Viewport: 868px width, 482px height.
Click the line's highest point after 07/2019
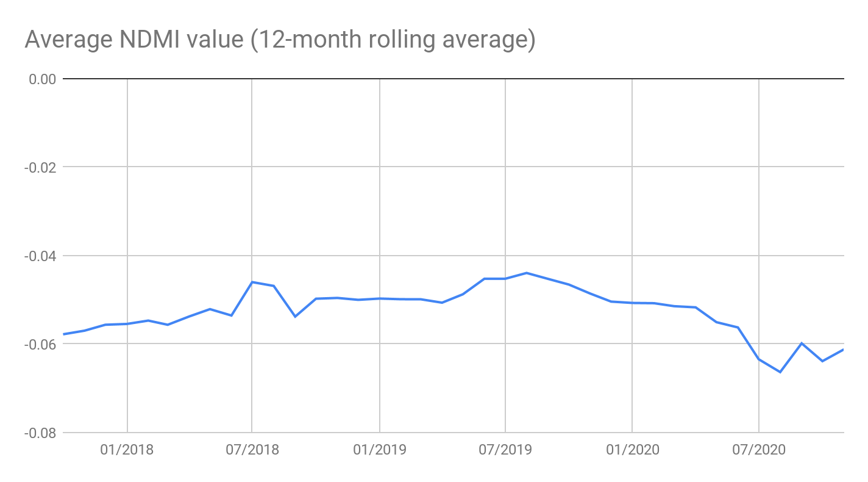[527, 273]
